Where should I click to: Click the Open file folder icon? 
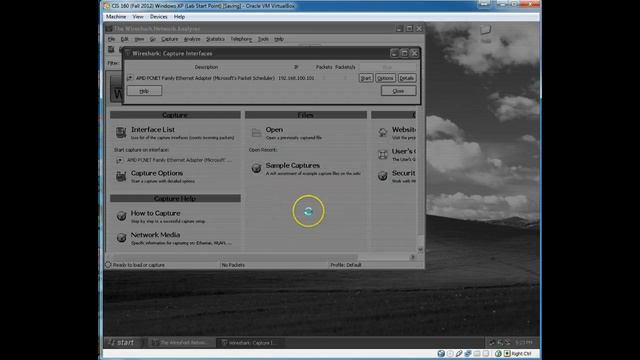click(256, 133)
